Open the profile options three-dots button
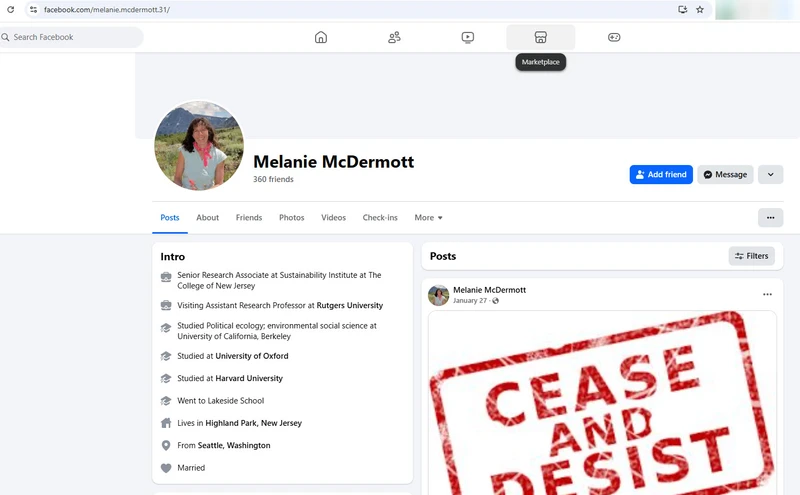The height and width of the screenshot is (495, 800). (x=770, y=218)
